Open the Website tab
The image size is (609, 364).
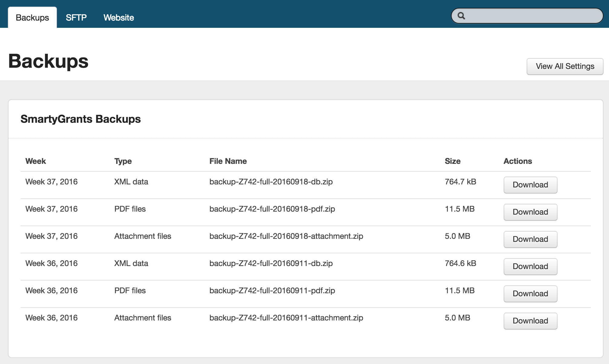(x=119, y=18)
